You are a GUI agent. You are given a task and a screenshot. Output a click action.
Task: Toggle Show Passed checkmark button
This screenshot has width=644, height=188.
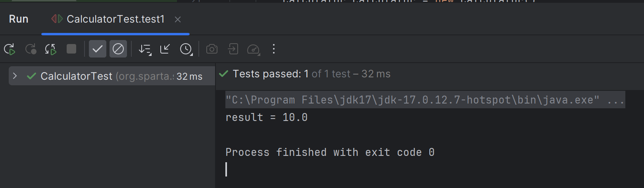click(97, 49)
